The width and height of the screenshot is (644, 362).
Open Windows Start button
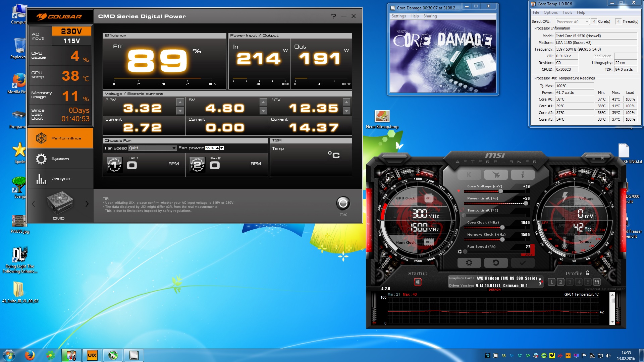click(x=9, y=355)
